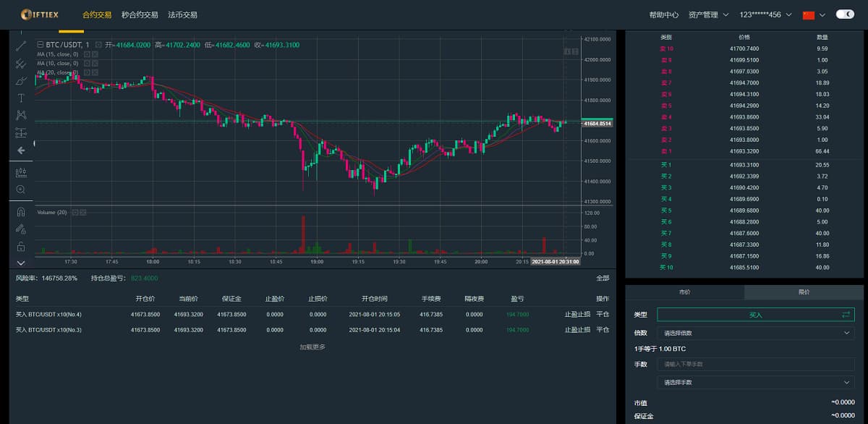Toggle the dark mode switch
The width and height of the screenshot is (868, 424).
[845, 14]
